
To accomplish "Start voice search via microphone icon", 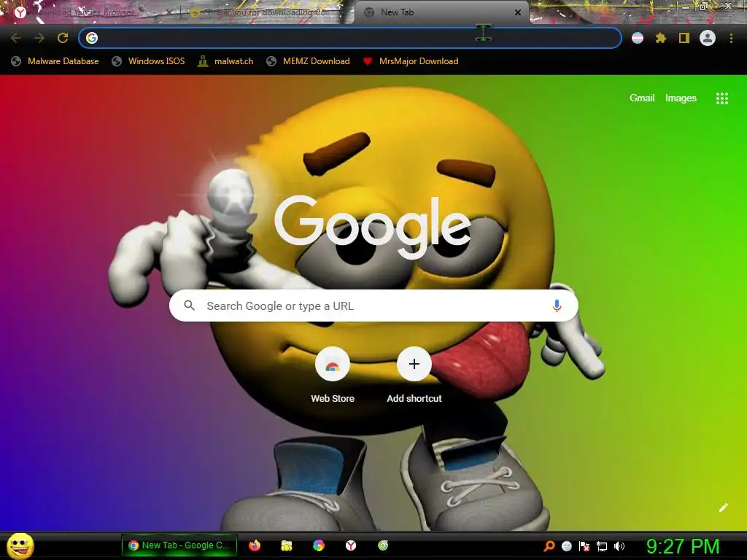I will (557, 306).
